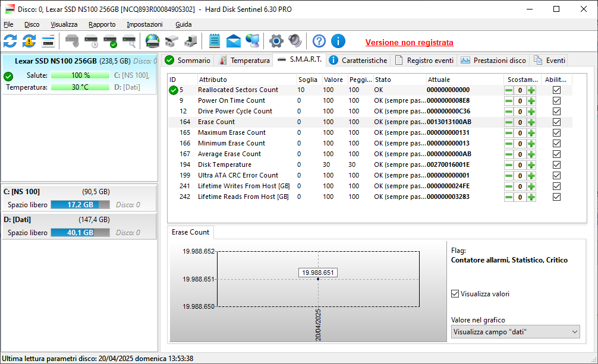Click the Hard Disk Sentinel title bar icon
Screen dimensions: 598x364
(10, 9)
